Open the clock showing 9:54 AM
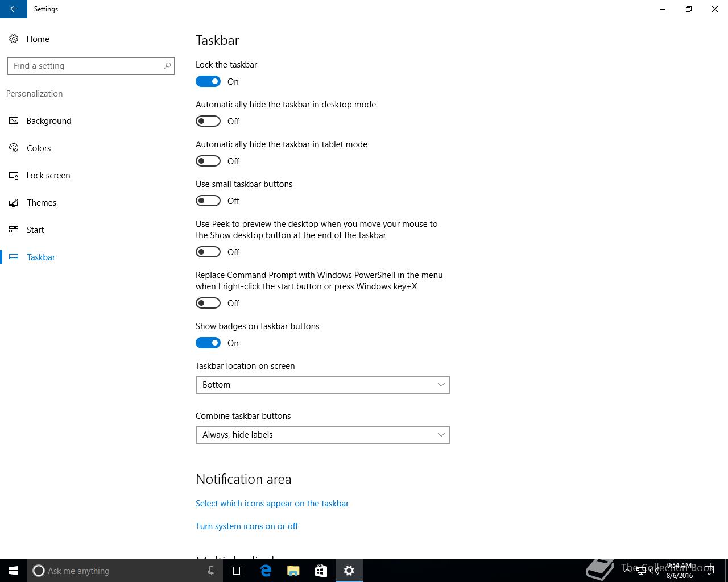Viewport: 728px width, 582px height. click(680, 571)
